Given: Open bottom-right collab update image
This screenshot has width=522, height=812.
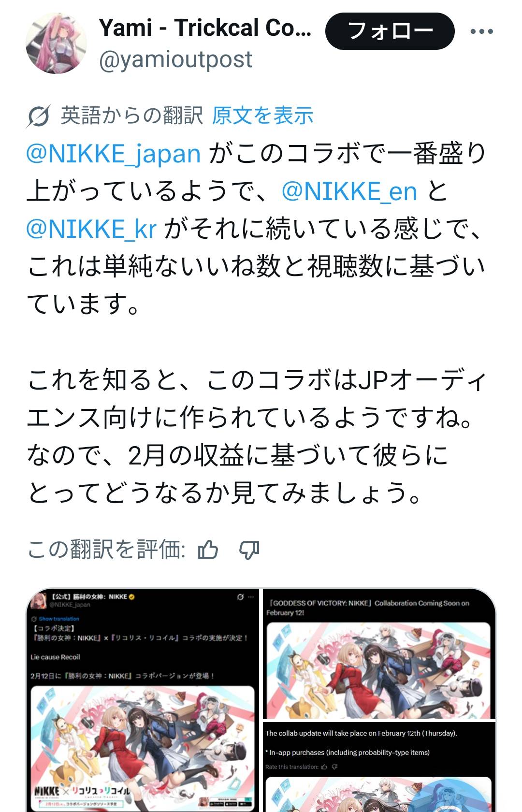Looking at the screenshot, I should pos(379,767).
